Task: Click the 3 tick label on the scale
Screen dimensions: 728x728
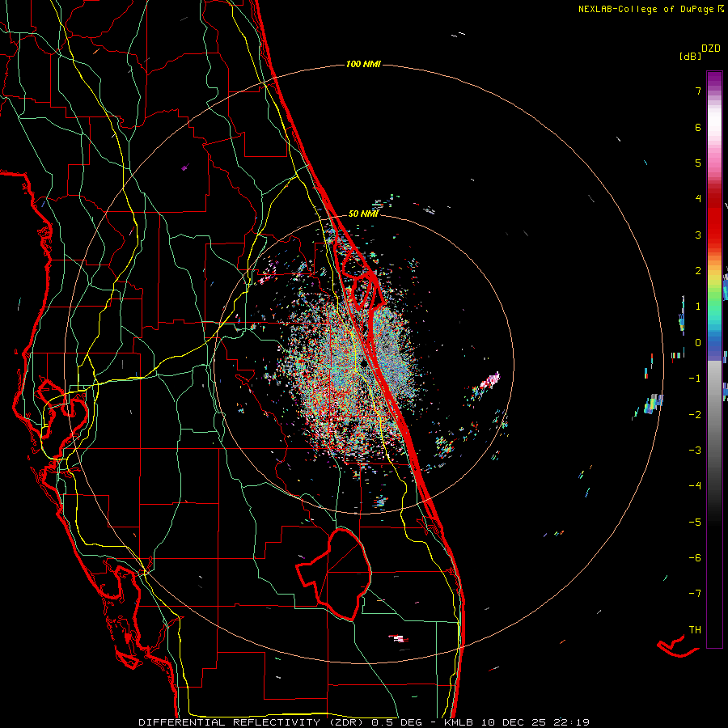Action: coord(698,235)
